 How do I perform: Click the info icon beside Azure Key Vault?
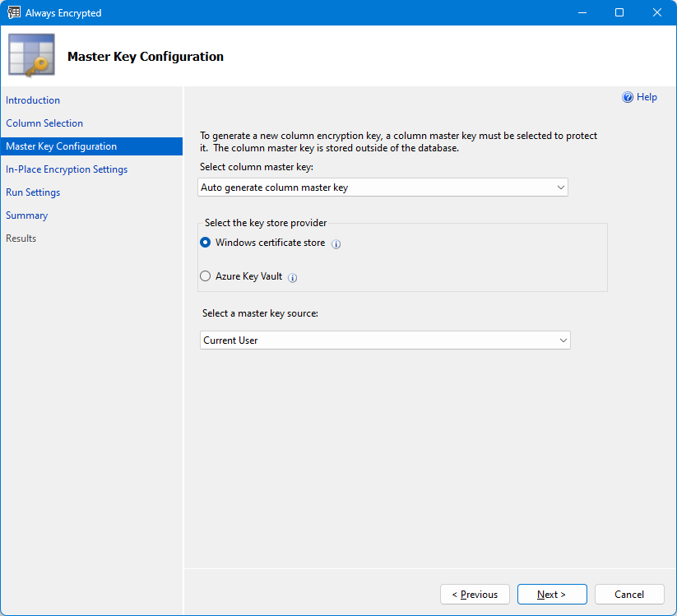tap(292, 276)
